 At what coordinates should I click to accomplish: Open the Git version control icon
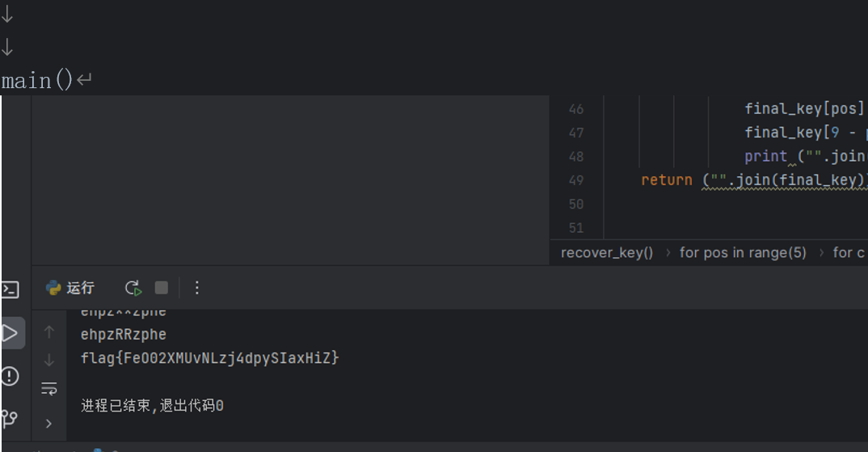(10, 418)
